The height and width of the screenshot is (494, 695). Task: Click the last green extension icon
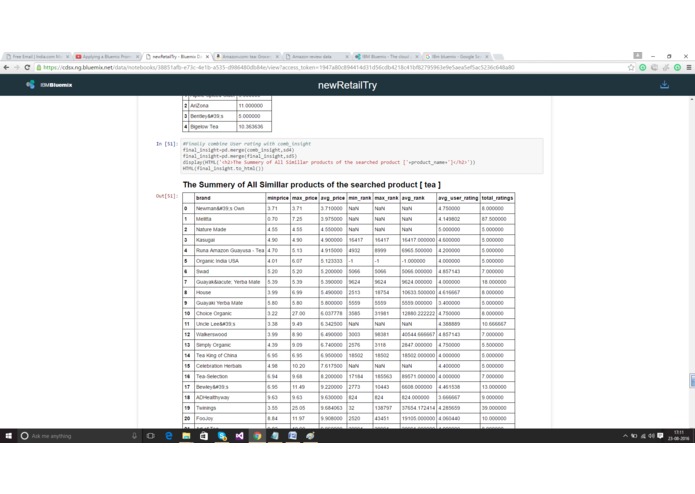coord(677,67)
